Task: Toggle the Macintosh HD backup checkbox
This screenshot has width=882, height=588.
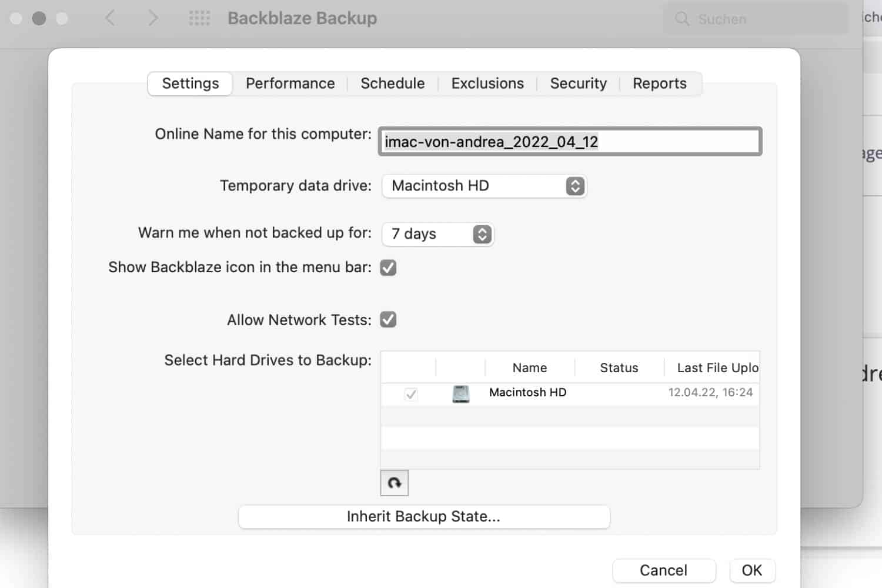Action: tap(411, 393)
